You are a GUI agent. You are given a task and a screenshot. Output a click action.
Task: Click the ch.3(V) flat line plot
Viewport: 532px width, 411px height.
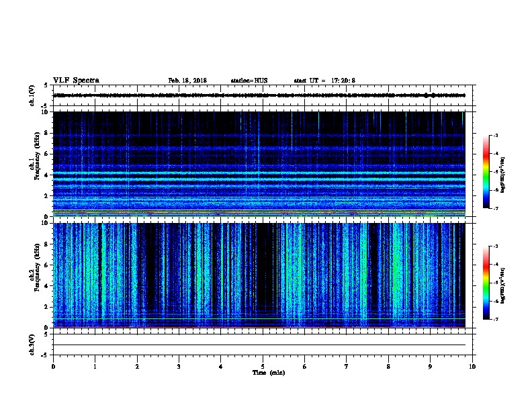(259, 345)
